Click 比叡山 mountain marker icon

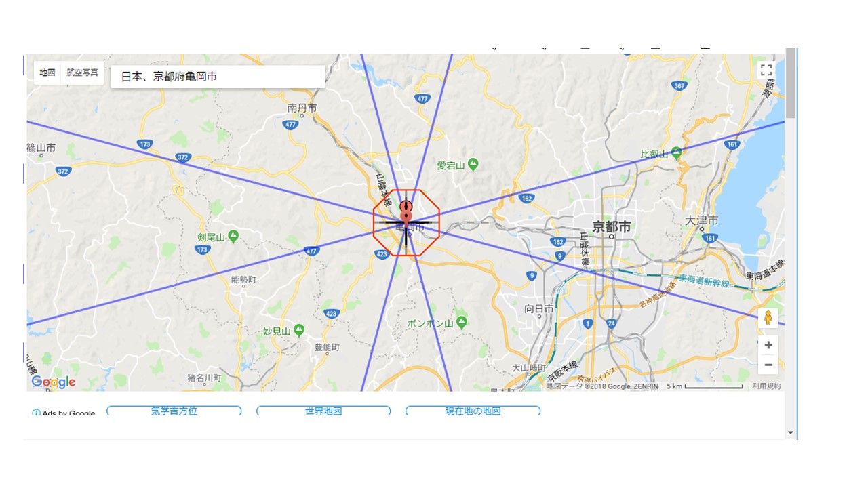676,154
